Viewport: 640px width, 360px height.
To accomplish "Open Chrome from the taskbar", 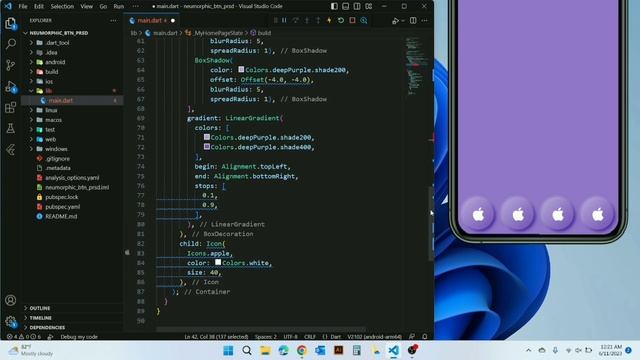I will [302, 350].
